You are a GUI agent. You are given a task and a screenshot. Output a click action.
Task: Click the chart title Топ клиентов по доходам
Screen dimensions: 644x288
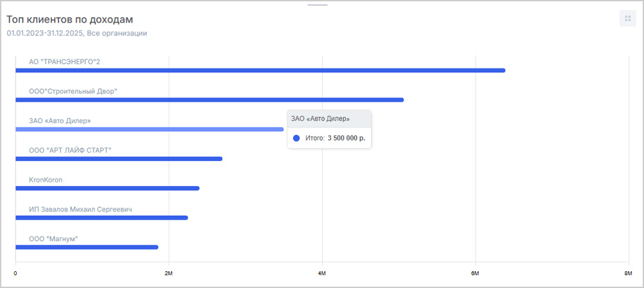[70, 19]
